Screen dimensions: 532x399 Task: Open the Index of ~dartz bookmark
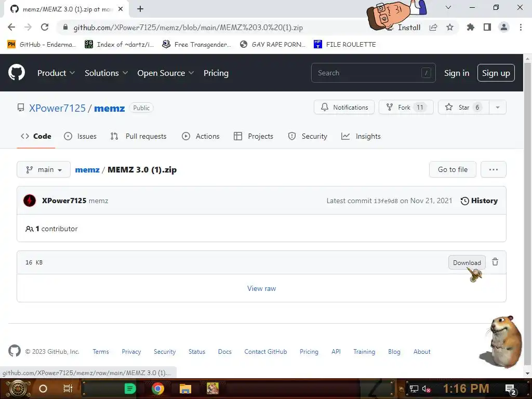(x=119, y=44)
